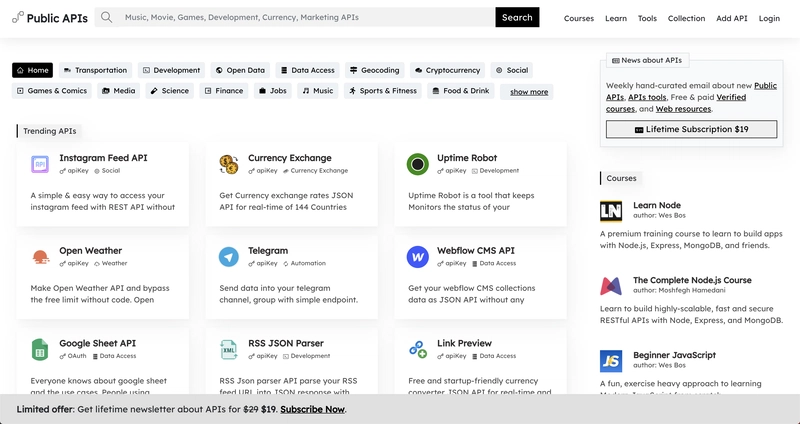Open the Open Weather card title
This screenshot has height=424, width=800.
coord(90,251)
